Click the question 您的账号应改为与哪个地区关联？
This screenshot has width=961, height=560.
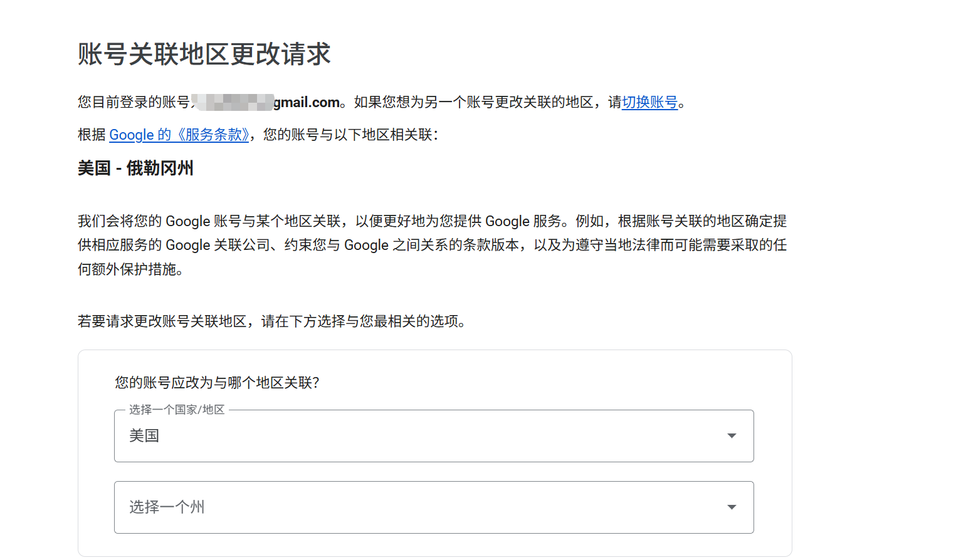(218, 383)
